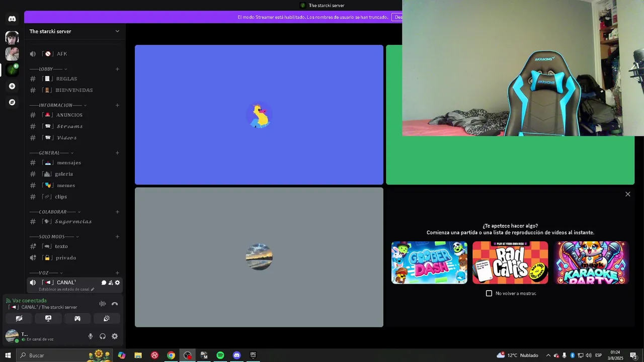Start an activity with the gamepad button
This screenshot has height=362, width=644.
tap(77, 318)
